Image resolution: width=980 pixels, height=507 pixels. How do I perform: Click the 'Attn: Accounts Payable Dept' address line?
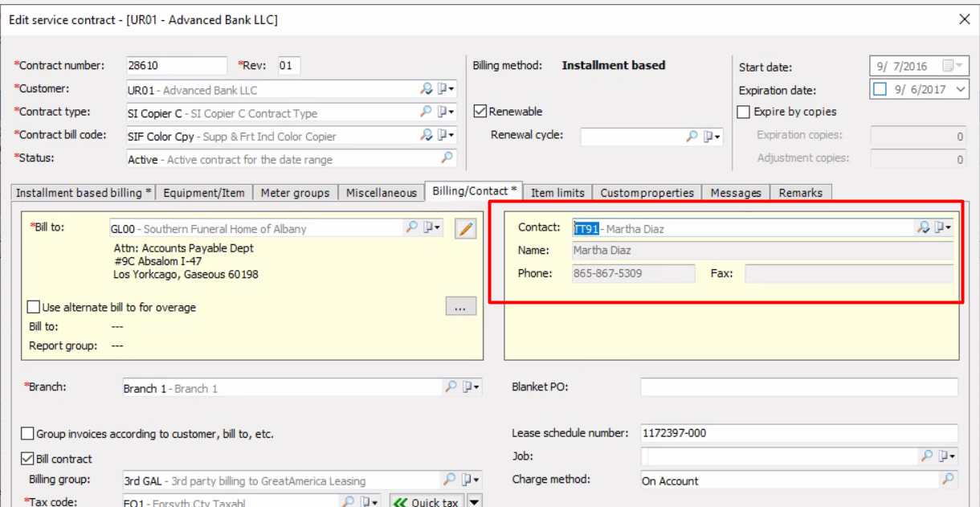tap(184, 248)
